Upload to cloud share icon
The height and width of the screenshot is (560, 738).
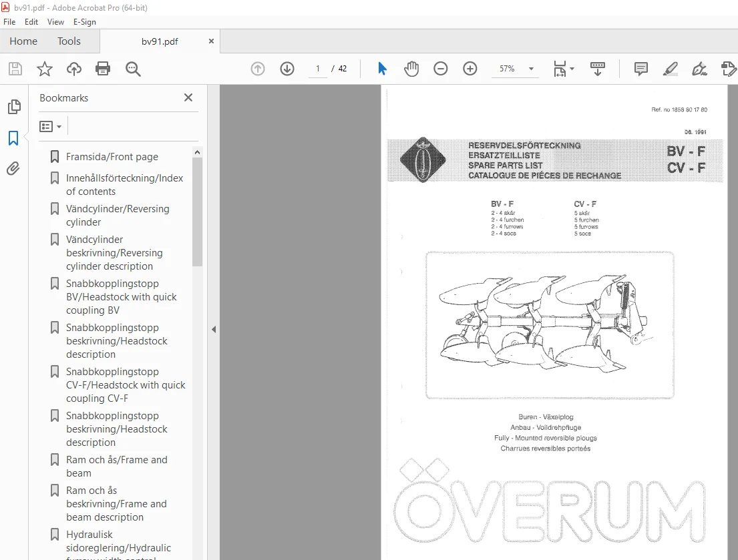(x=74, y=69)
